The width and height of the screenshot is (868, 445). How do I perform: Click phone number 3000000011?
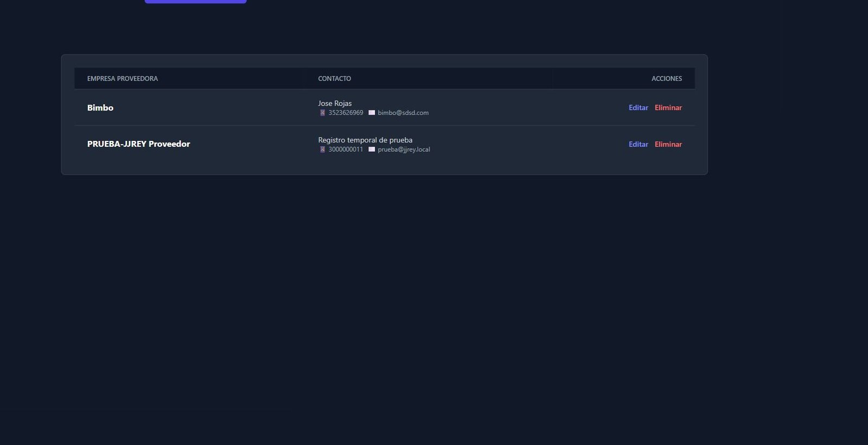coord(346,150)
